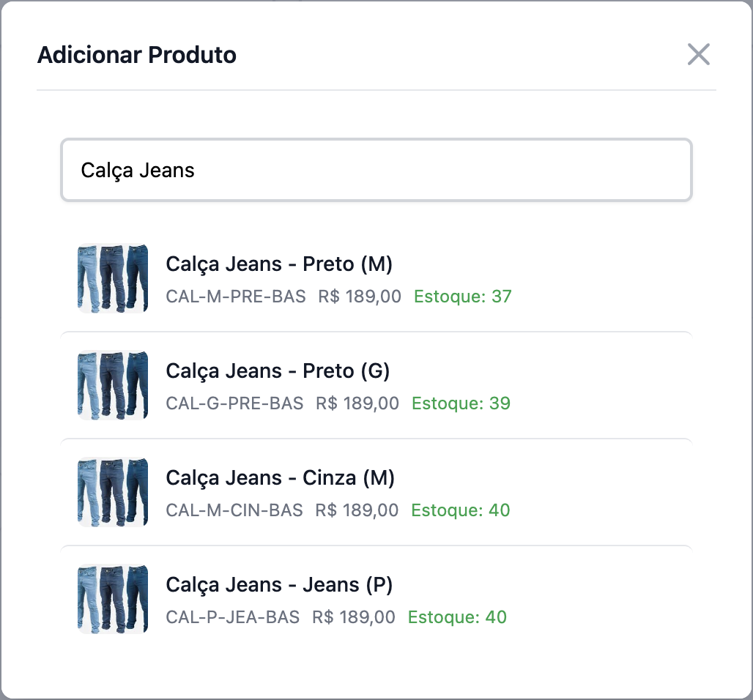Click the price of Preto (M) jeans
The width and height of the screenshot is (753, 700).
360,297
